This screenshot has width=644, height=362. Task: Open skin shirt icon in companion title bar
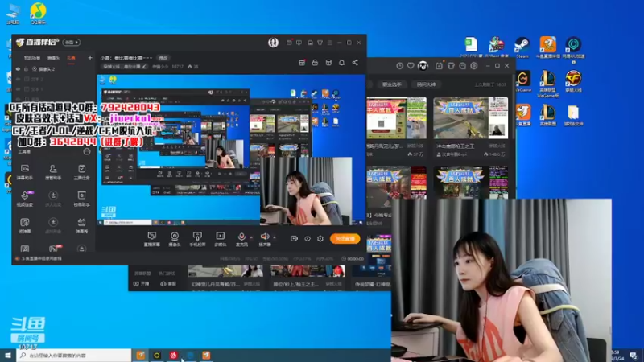320,43
